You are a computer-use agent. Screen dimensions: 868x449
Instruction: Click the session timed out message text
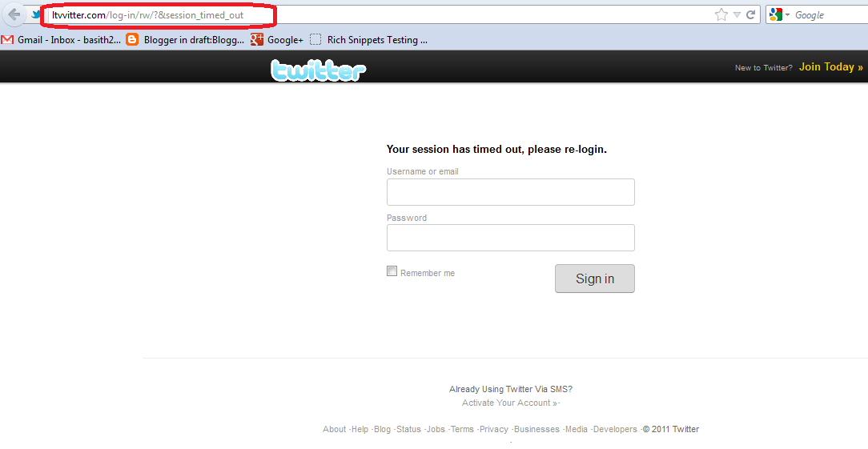(x=496, y=150)
